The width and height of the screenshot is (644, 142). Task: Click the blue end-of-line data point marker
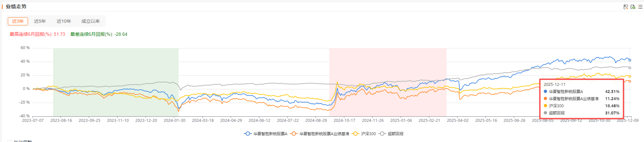(x=630, y=60)
